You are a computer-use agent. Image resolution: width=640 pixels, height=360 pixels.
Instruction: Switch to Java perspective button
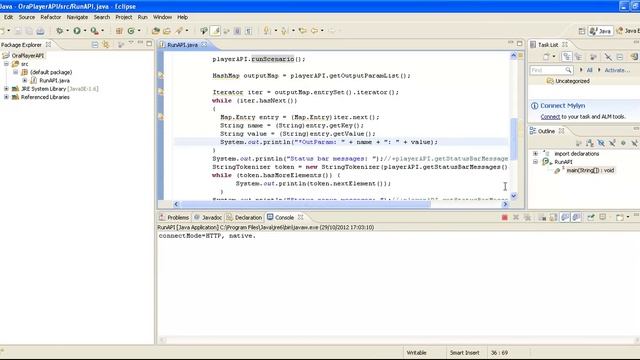[600, 31]
